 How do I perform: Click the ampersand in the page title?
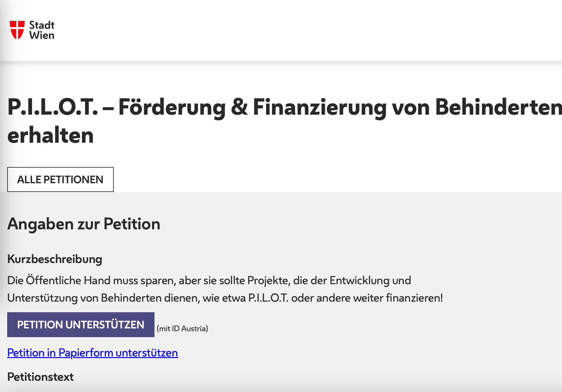click(x=239, y=107)
